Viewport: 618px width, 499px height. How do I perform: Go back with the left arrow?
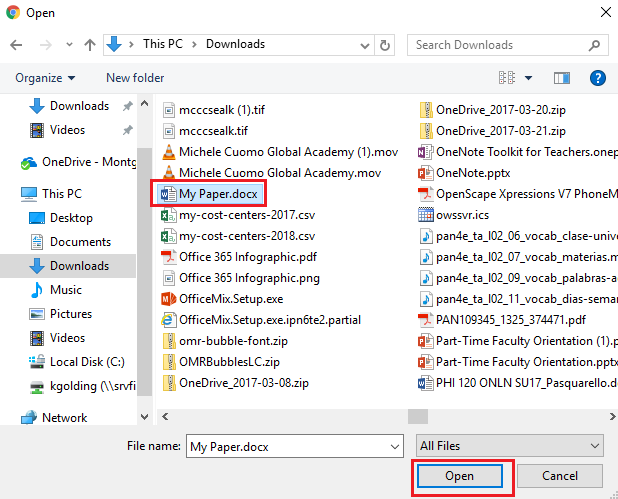pos(16,45)
